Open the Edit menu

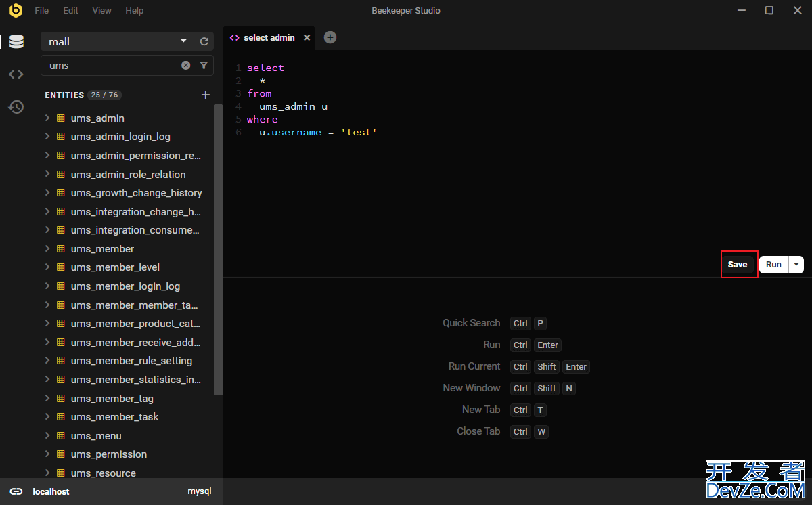pos(70,11)
